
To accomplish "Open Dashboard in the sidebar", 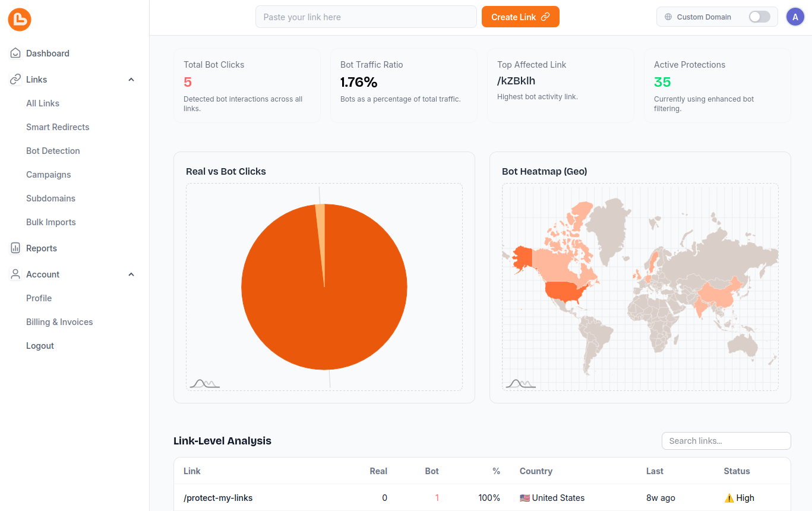I will pos(48,53).
